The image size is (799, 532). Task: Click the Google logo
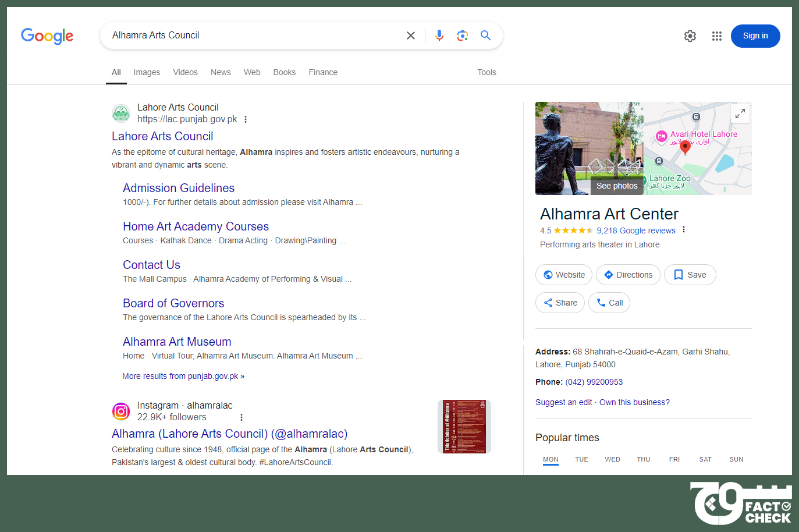[x=47, y=36]
